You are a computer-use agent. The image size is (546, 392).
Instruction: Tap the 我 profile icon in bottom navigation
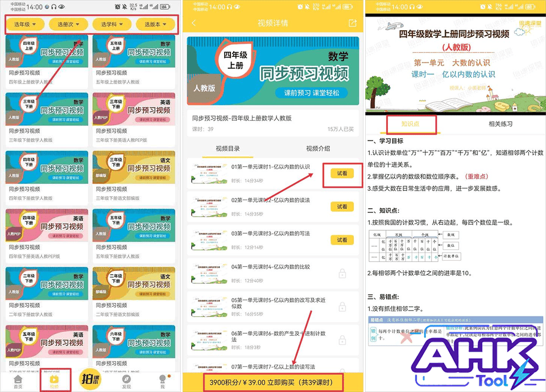tap(162, 382)
